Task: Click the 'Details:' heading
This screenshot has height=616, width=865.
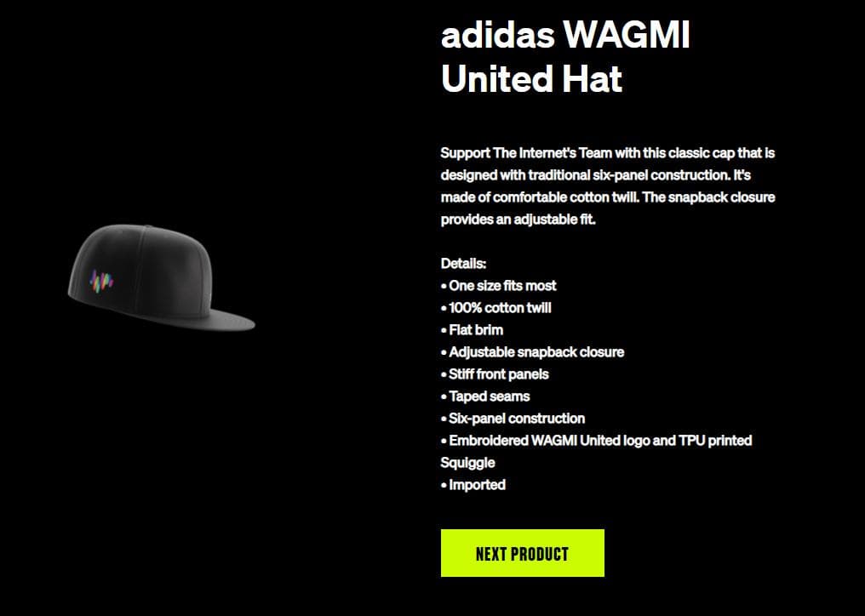Action: coord(463,264)
